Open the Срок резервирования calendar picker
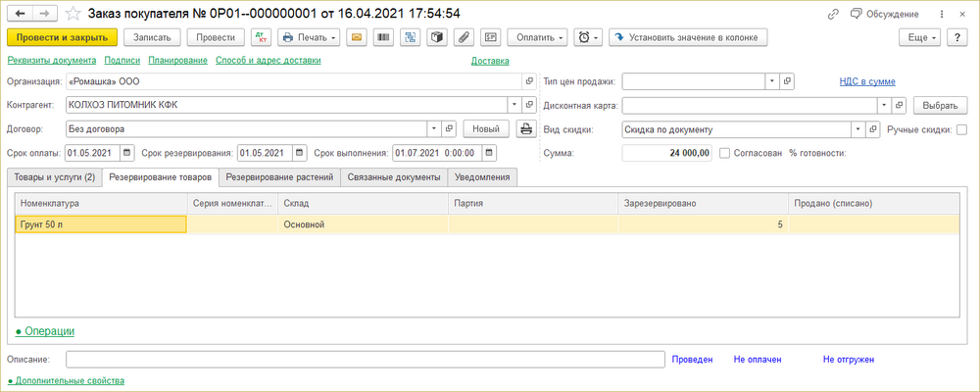The width and height of the screenshot is (980, 392). pyautogui.click(x=300, y=153)
